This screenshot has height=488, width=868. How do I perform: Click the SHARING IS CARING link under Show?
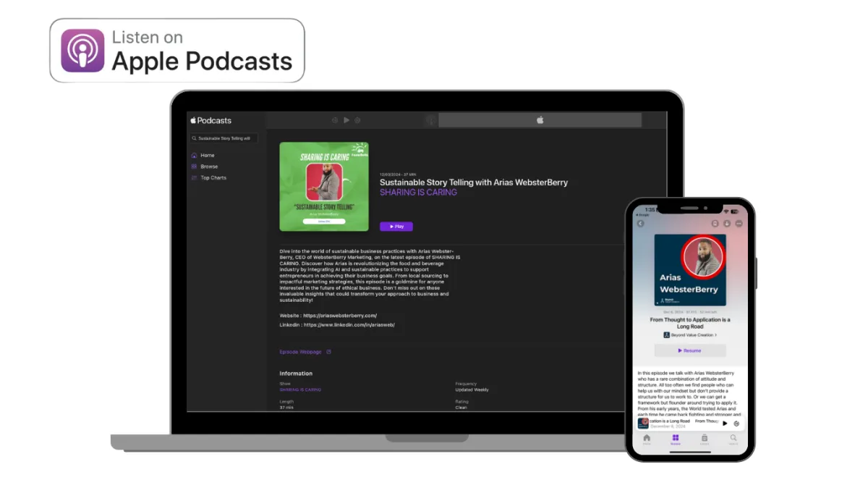click(300, 390)
